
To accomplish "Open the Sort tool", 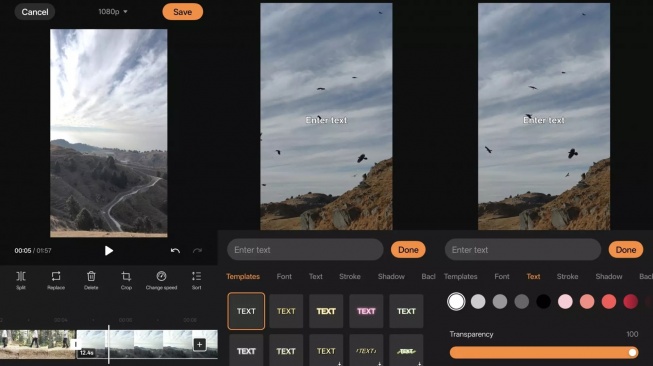I will tap(196, 280).
